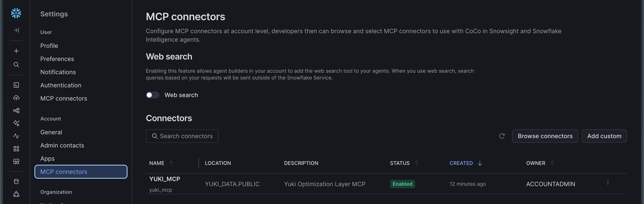Click the database cylinder icon
Viewport: 644px width, 204px height.
tap(16, 181)
